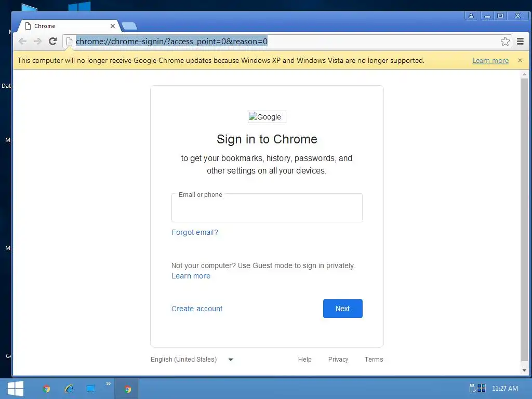Click the address bar URL
The width and height of the screenshot is (532, 399).
(171, 42)
